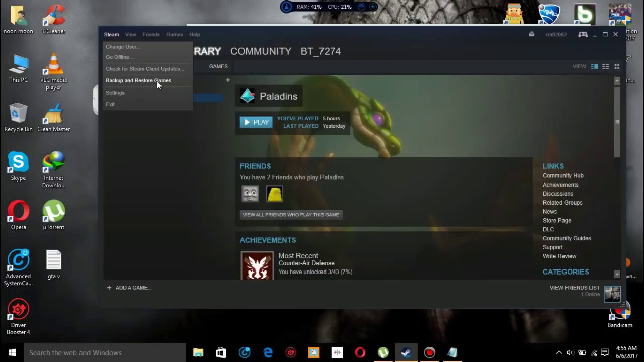Select Recycle Bin desktop icon
The width and height of the screenshot is (644, 362).
(x=18, y=117)
